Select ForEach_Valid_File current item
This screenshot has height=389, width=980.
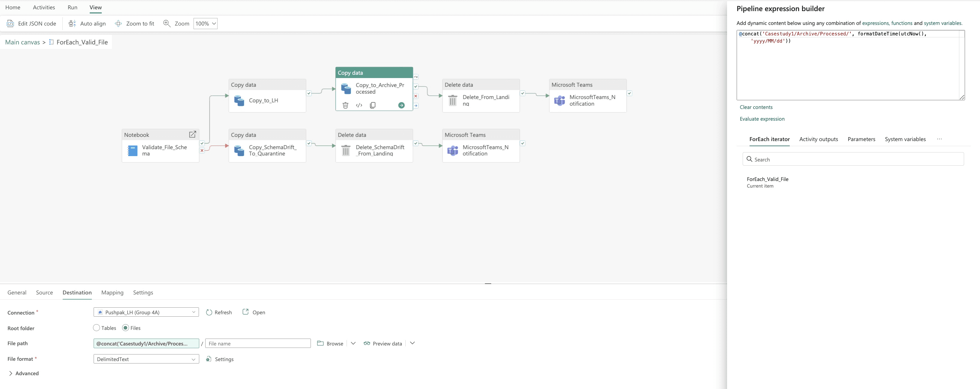(767, 182)
